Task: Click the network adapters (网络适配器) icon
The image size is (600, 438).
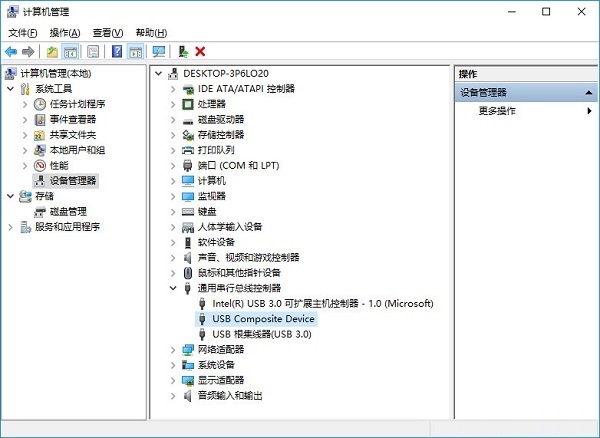Action: coord(188,349)
